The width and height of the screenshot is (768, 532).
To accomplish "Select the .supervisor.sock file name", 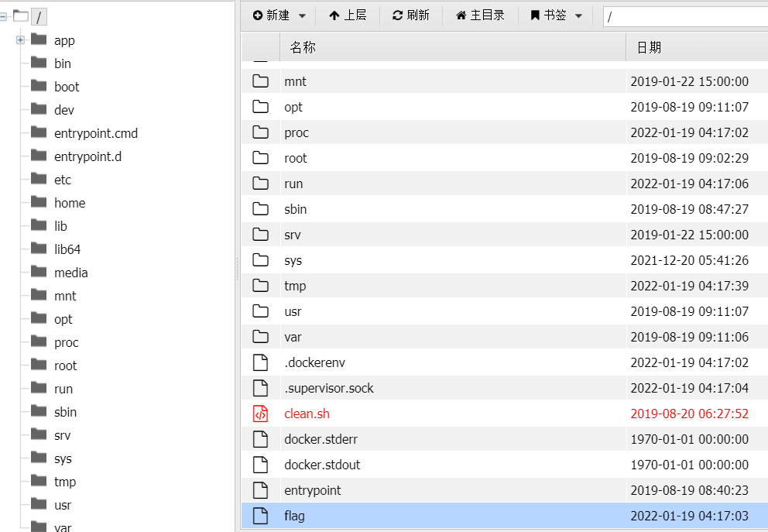I will 329,388.
